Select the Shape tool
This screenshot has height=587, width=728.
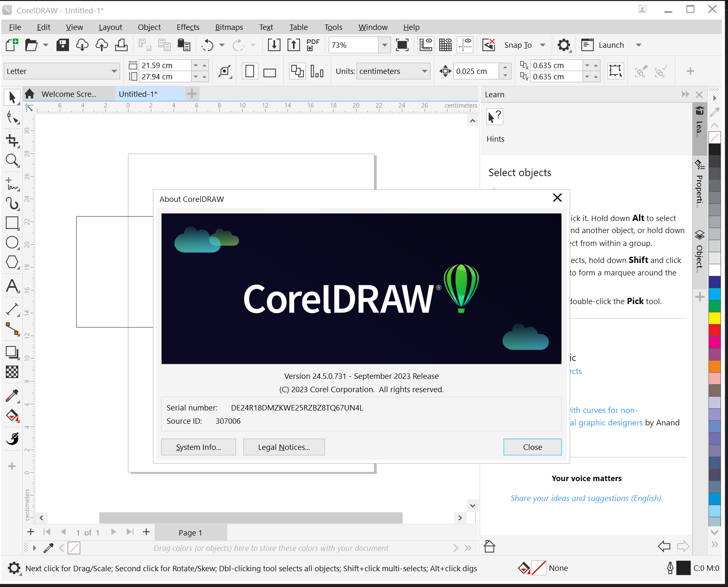[12, 118]
